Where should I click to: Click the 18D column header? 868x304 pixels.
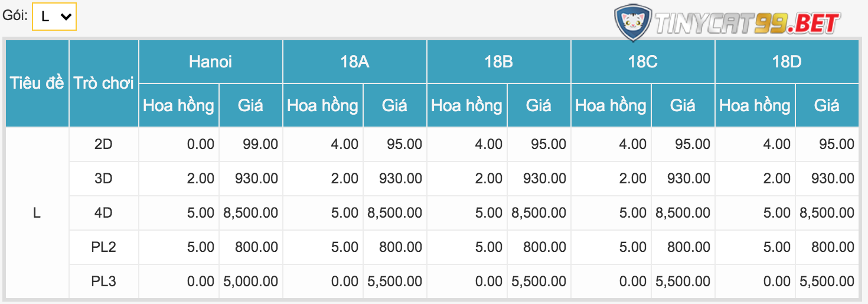787,62
